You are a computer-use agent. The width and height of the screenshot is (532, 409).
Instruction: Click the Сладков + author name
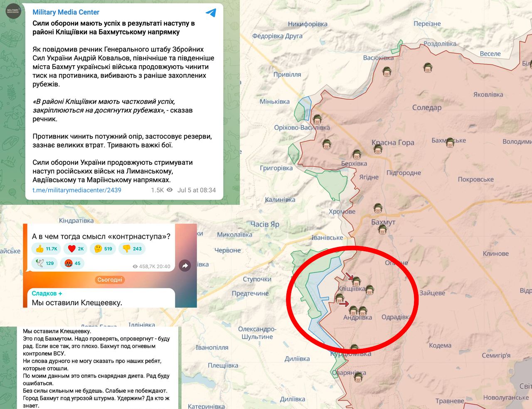[x=47, y=293]
